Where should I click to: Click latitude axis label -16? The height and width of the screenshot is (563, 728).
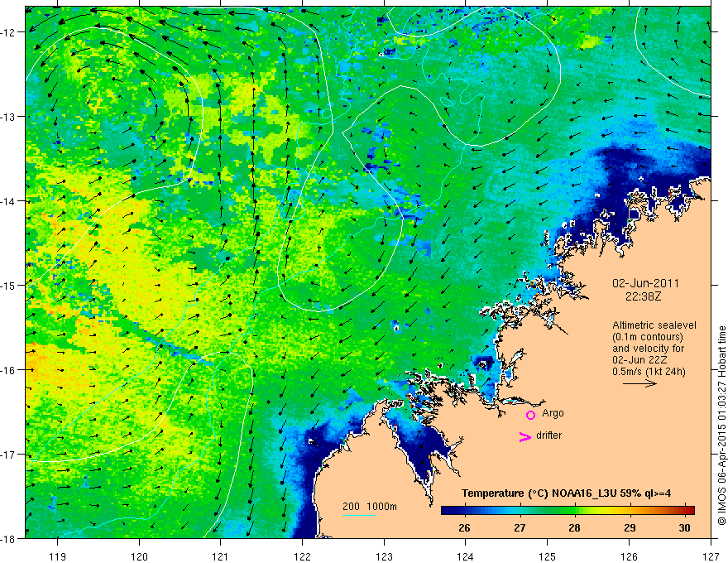click(8, 370)
